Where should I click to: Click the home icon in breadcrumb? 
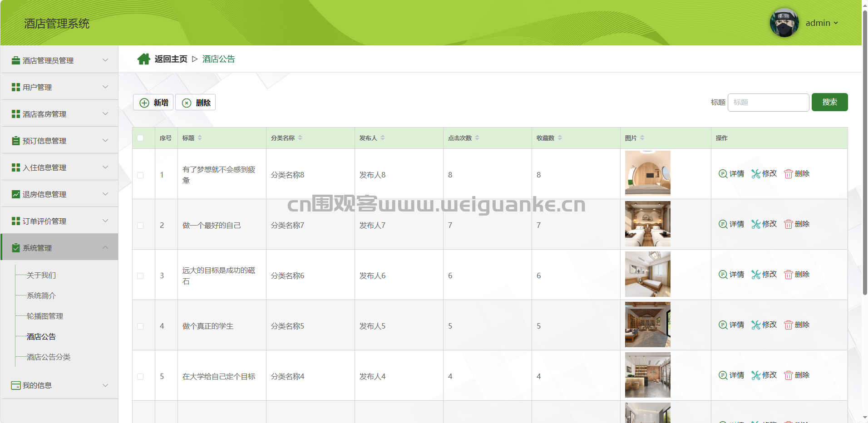pos(144,59)
